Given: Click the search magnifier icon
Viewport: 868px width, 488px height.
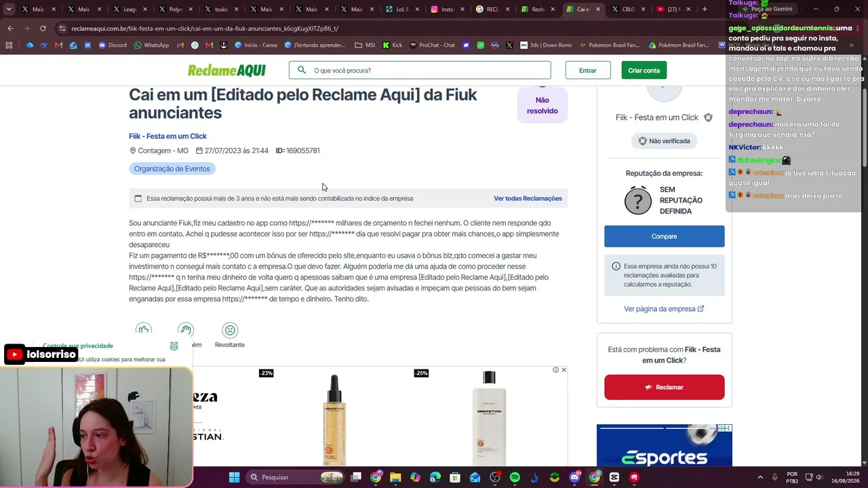Looking at the screenshot, I should pos(302,70).
